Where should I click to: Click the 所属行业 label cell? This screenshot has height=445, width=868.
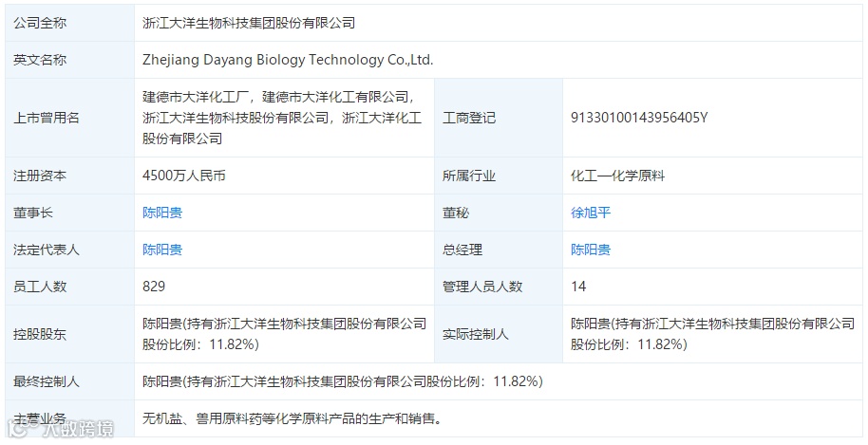pyautogui.click(x=499, y=176)
